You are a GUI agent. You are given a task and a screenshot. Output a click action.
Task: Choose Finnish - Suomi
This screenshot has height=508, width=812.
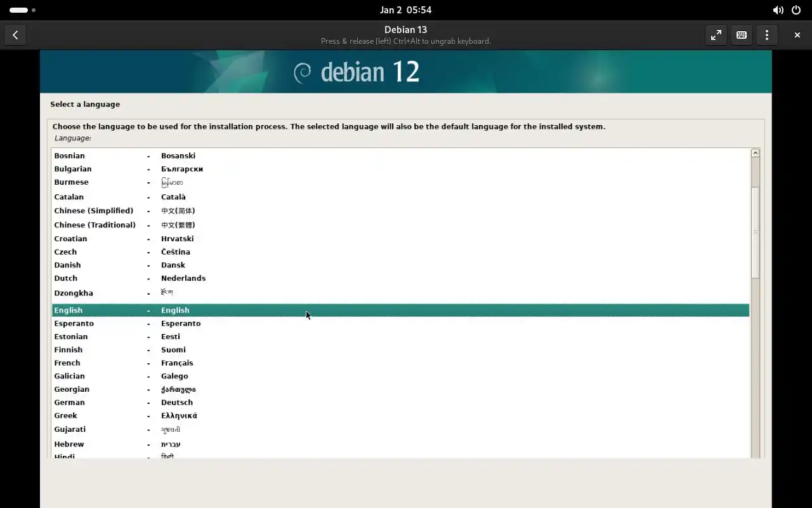[400, 350]
